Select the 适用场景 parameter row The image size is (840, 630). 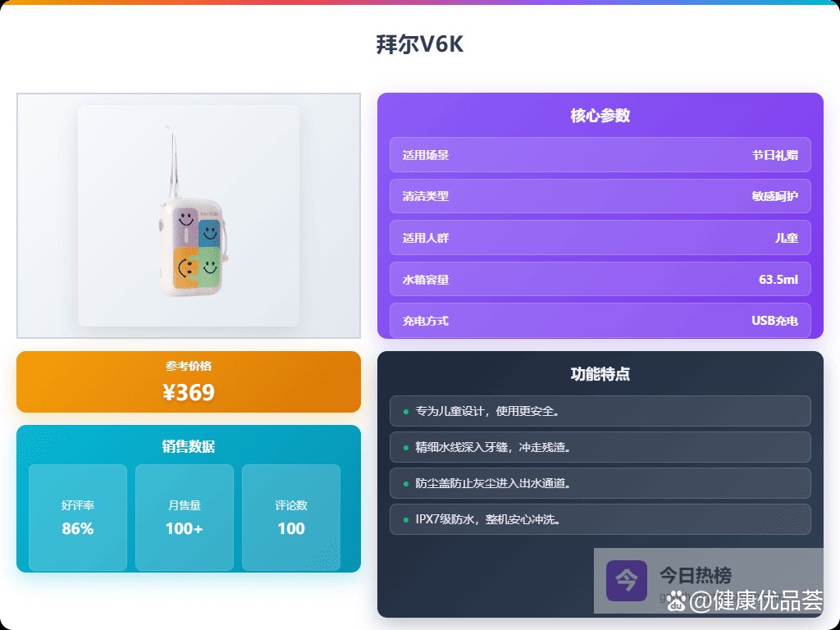(x=600, y=155)
